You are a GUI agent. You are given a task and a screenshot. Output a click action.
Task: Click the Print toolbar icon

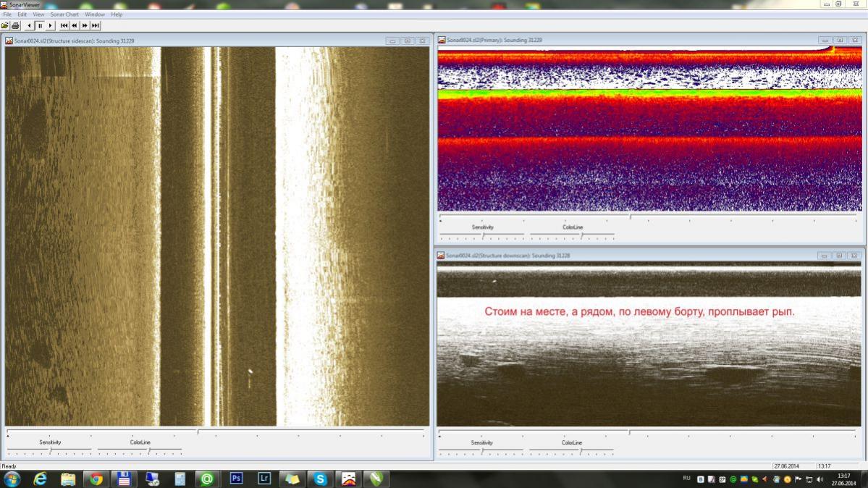[15, 25]
